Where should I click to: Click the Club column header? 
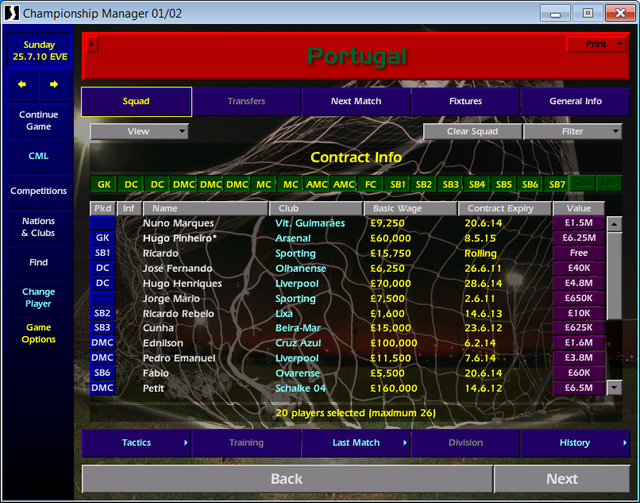(x=316, y=208)
